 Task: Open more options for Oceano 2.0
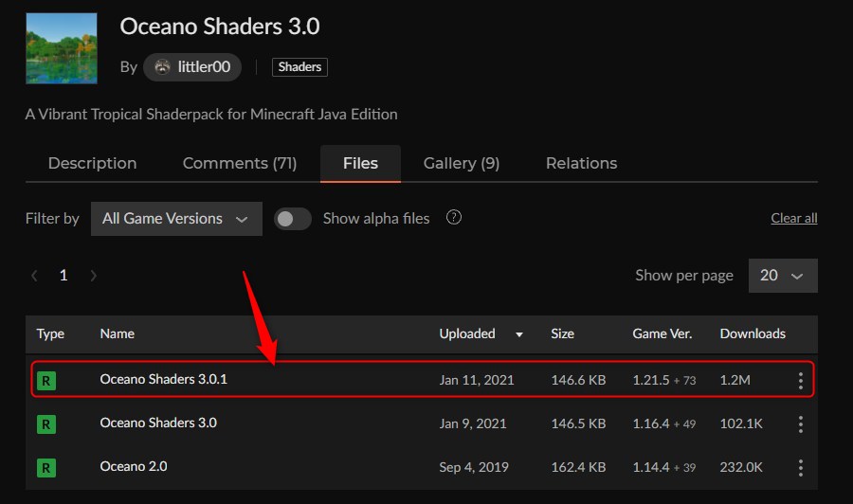(x=800, y=468)
